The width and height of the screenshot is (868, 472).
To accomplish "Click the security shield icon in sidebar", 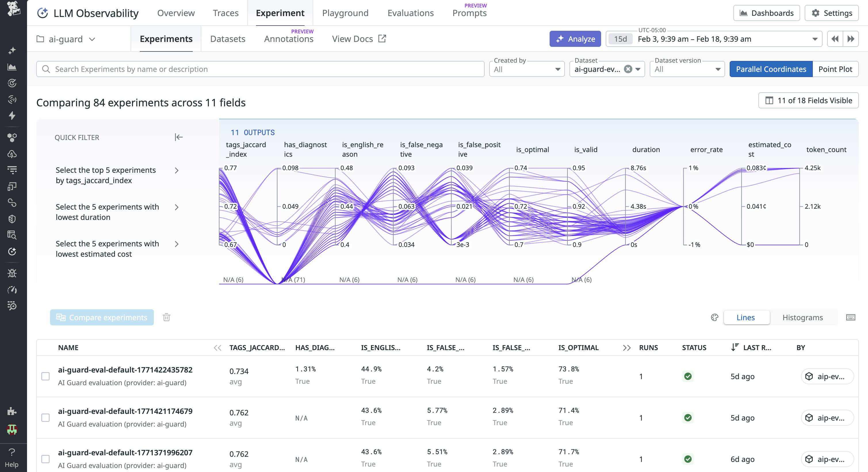I will click(12, 219).
